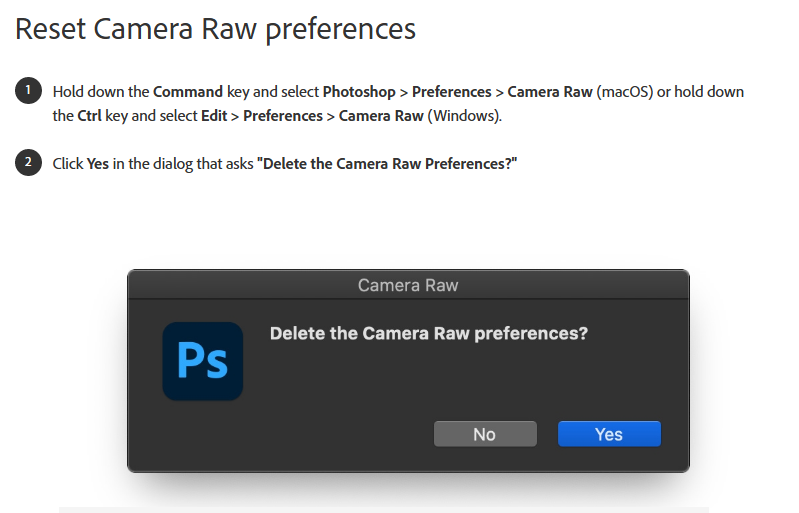
Task: Click the quoted dialog text in step 2
Action: click(387, 164)
